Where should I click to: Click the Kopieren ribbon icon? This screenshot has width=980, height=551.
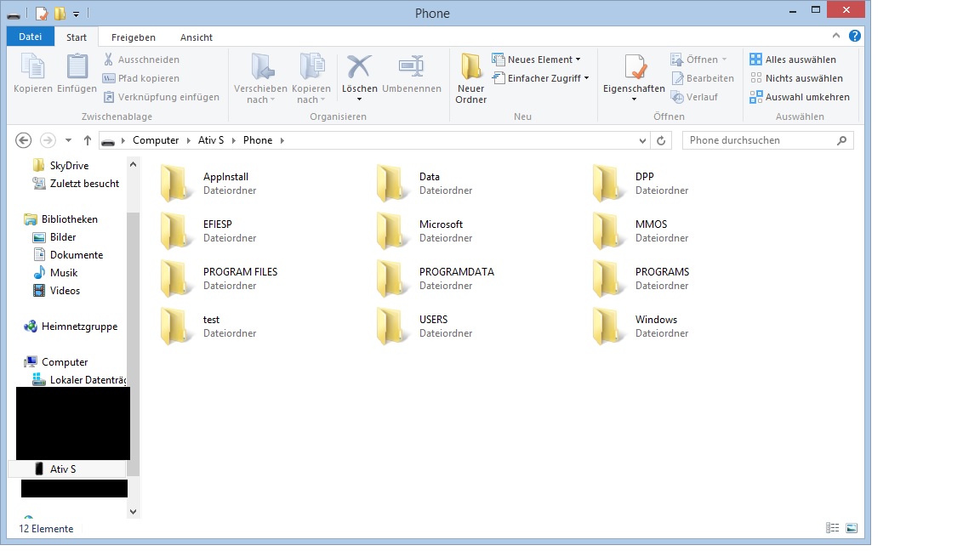tap(32, 67)
